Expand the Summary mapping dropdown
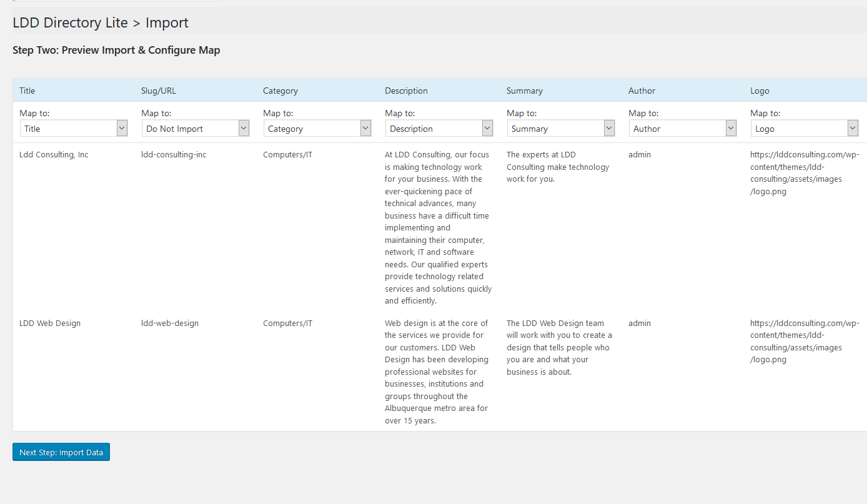This screenshot has width=867, height=504. point(561,128)
